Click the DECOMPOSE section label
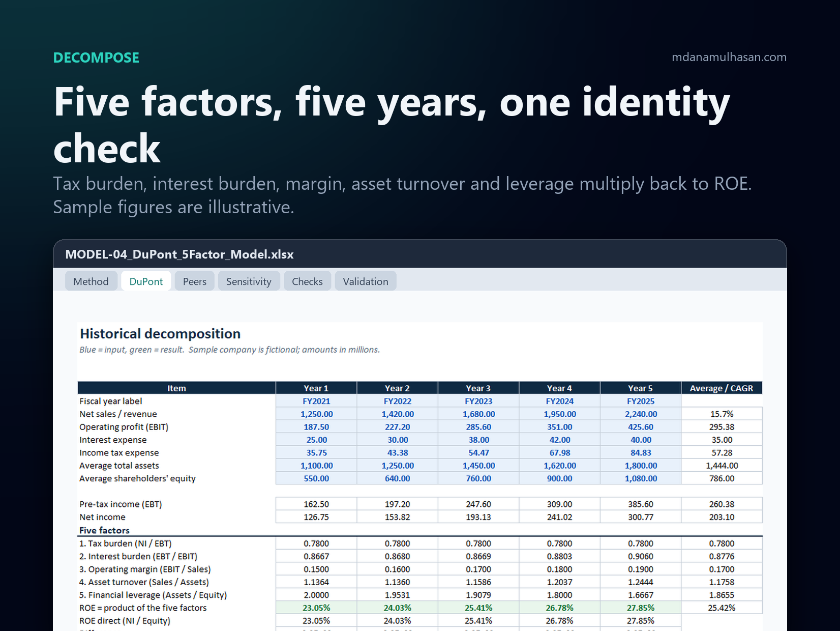Image resolution: width=840 pixels, height=631 pixels. [x=96, y=58]
